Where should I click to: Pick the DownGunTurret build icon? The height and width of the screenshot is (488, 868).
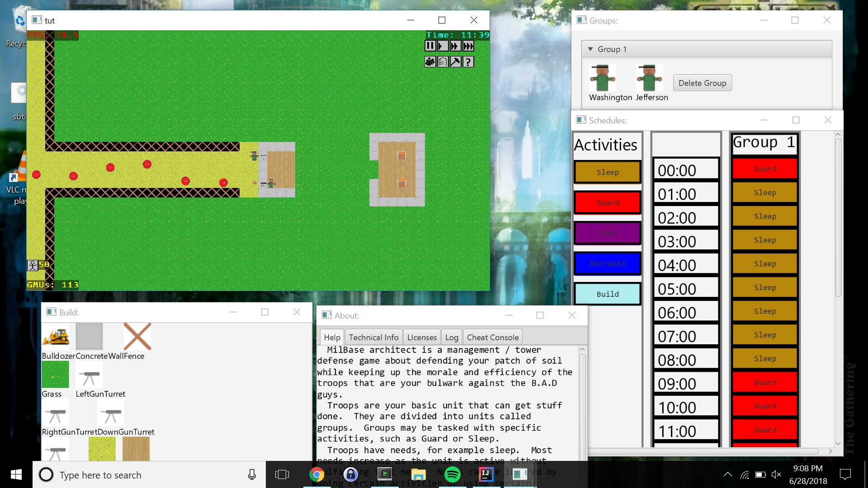pyautogui.click(x=111, y=413)
